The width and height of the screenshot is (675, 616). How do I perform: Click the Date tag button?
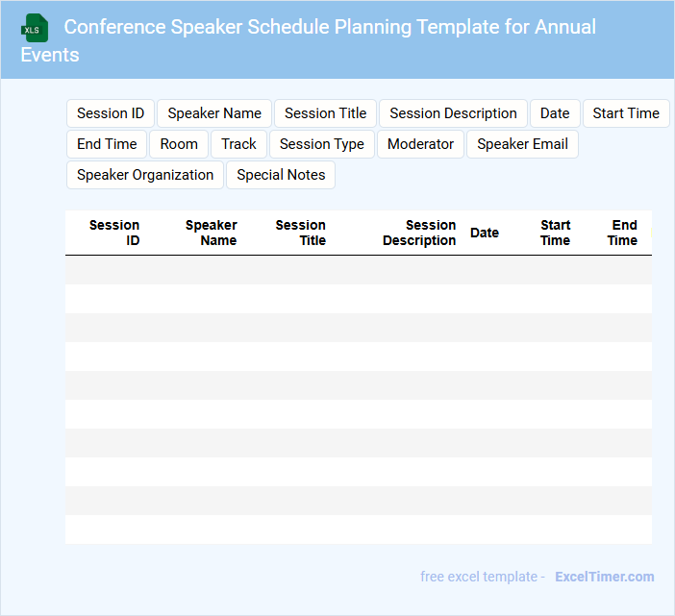coord(555,113)
